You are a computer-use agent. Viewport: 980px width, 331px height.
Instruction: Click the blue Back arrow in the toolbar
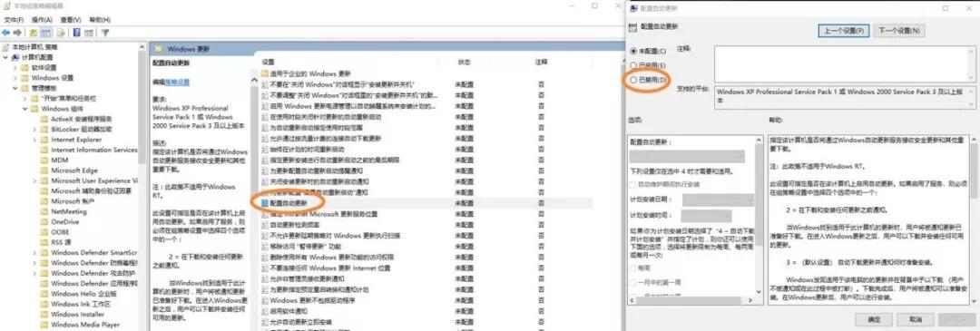pos(5,33)
